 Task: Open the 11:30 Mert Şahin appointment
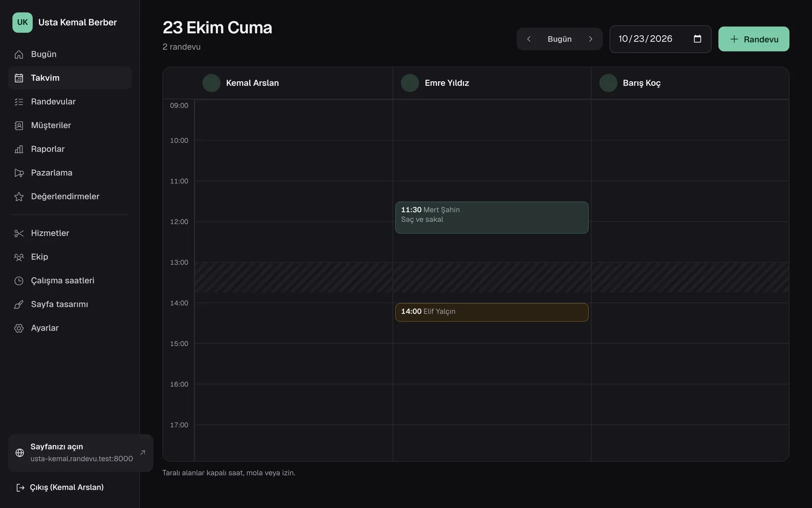coord(492,217)
